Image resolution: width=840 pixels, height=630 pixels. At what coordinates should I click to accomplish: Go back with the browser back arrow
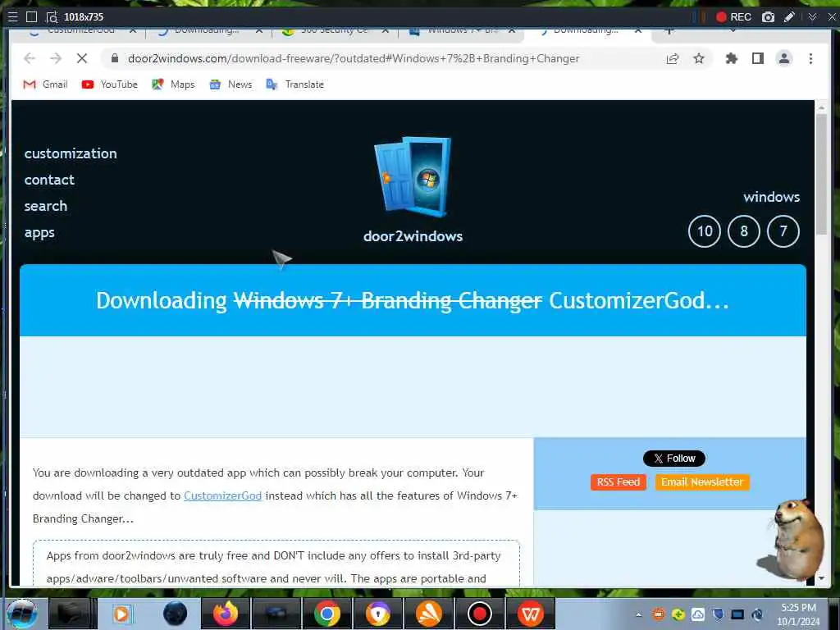[30, 58]
